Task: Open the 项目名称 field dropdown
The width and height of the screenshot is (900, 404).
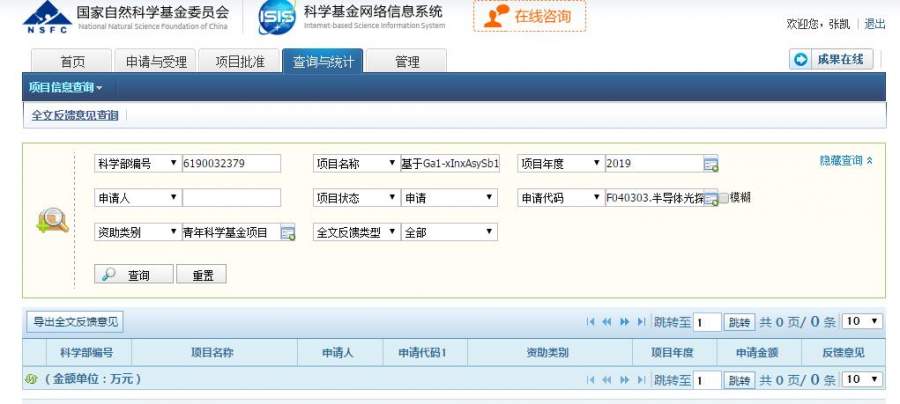Action: [356, 164]
